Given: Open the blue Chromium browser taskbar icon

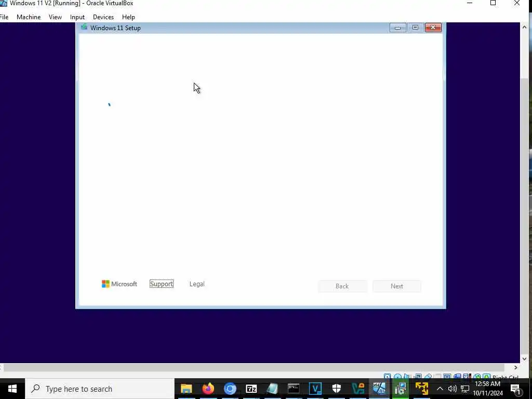Looking at the screenshot, I should (x=230, y=389).
